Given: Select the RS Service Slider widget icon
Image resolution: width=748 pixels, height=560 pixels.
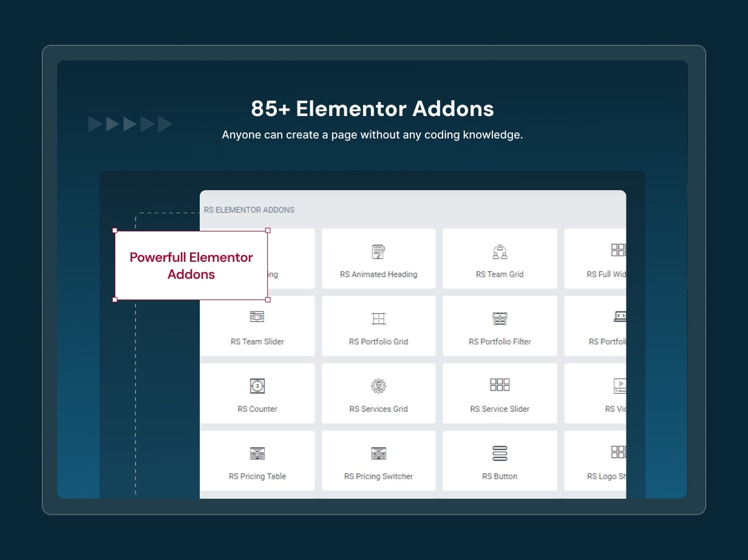Looking at the screenshot, I should pyautogui.click(x=500, y=384).
